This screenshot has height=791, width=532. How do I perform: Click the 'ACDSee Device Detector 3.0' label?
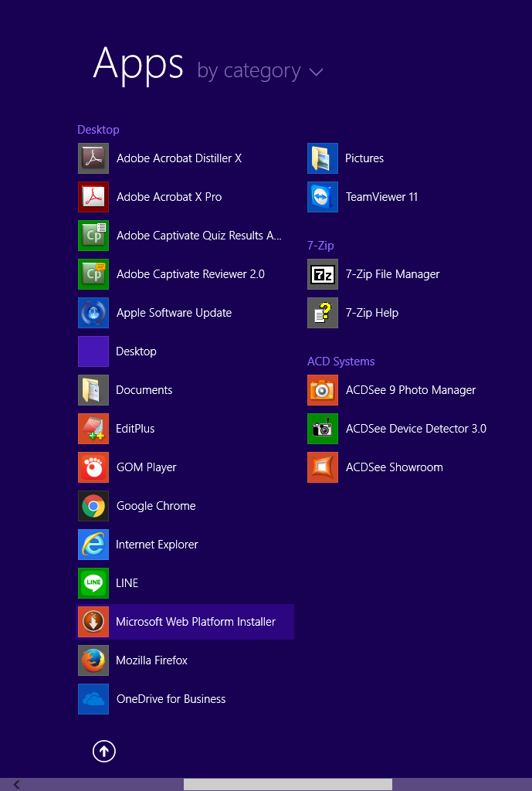pos(416,428)
